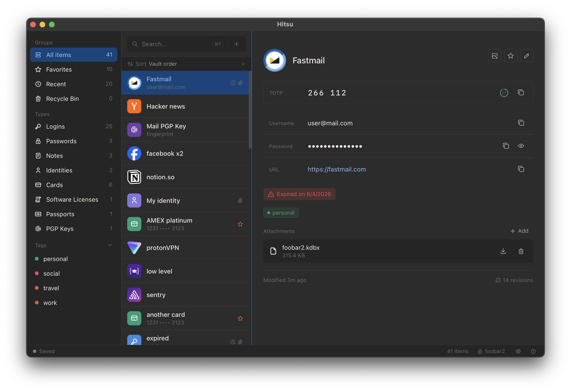The height and width of the screenshot is (392, 571).
Task: Reveal the hidden password
Action: coord(521,146)
